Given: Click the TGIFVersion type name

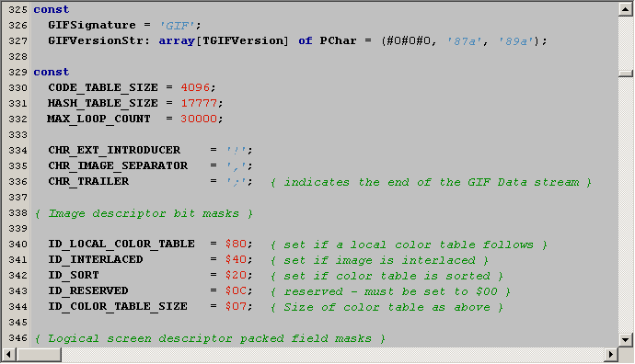Looking at the screenshot, I should [x=243, y=40].
